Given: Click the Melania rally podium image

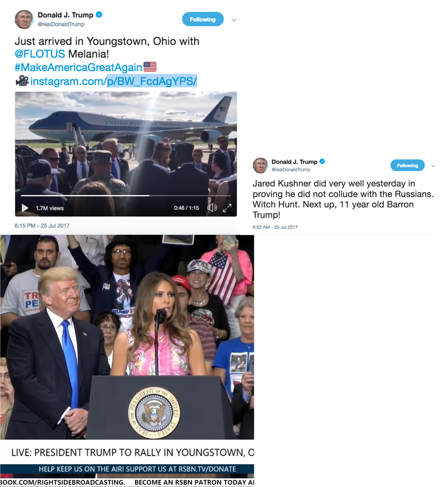Looking at the screenshot, I should point(127,337).
